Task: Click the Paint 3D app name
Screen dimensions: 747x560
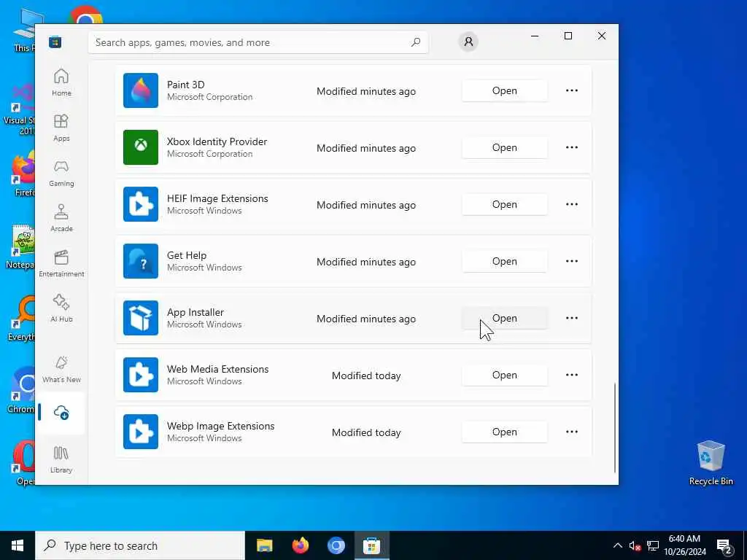Action: point(186,85)
